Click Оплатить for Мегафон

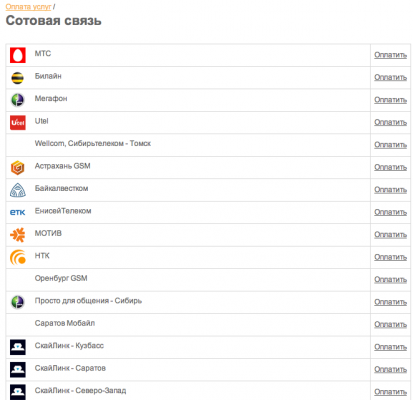[390, 100]
